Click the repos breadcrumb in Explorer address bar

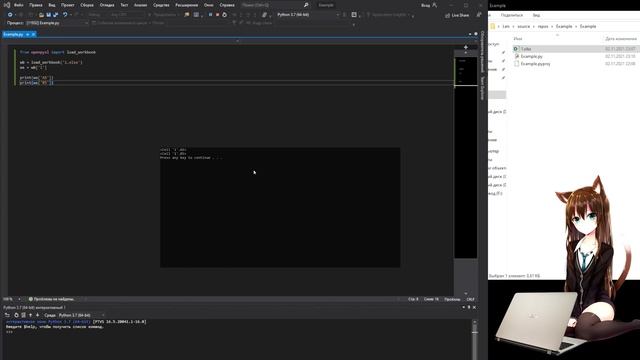[x=543, y=27]
